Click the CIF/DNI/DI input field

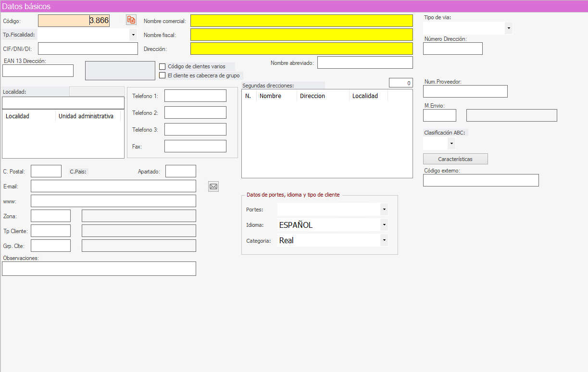(88, 49)
